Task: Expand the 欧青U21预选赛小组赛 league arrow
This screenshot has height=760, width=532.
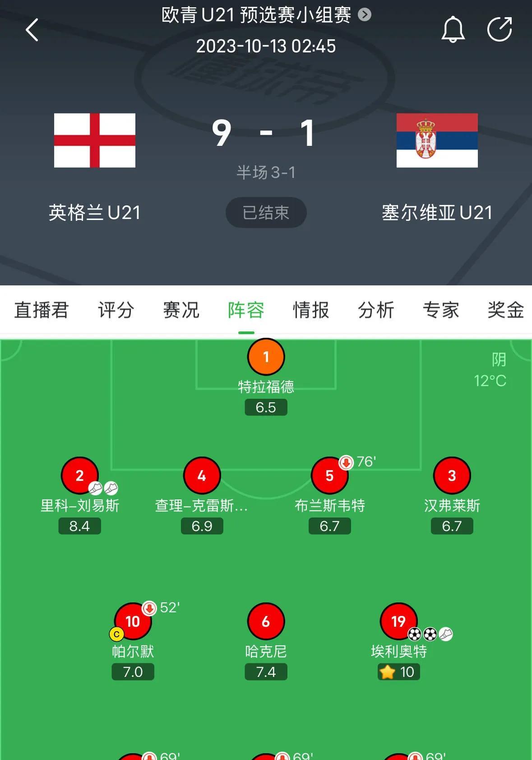Action: pos(365,15)
